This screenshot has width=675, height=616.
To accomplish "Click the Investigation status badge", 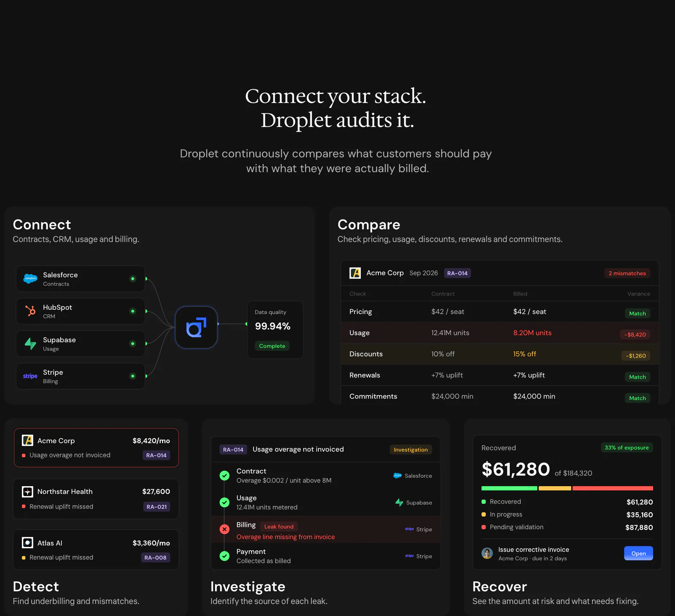I will pyautogui.click(x=410, y=450).
